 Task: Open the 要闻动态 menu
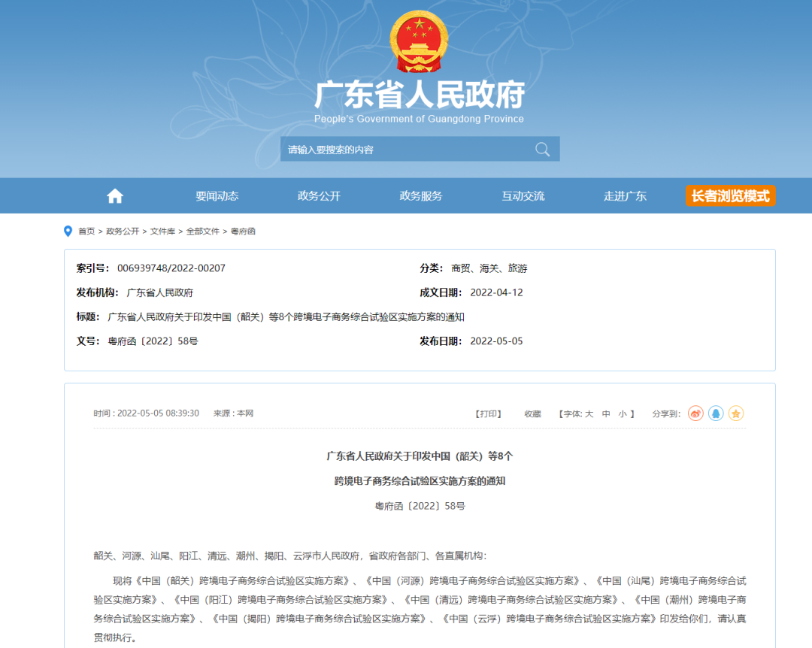pyautogui.click(x=217, y=196)
